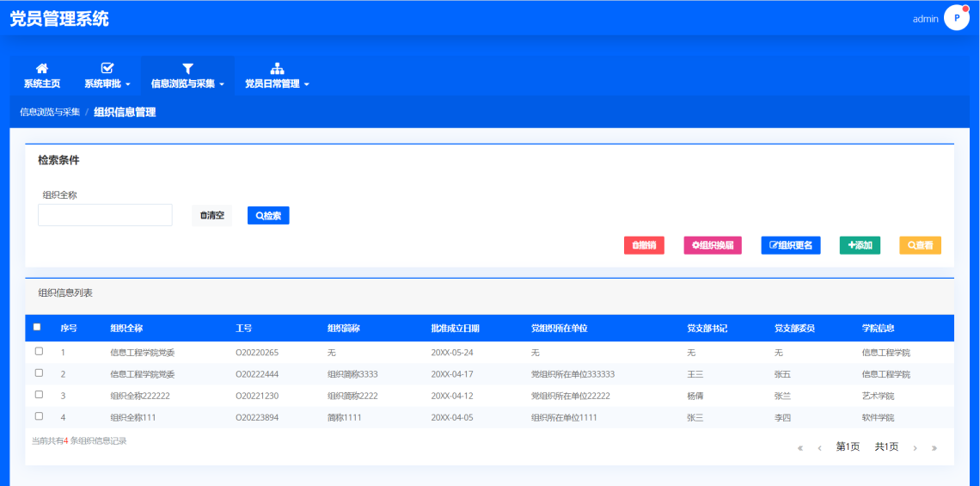Click the home icon above 系统主页

click(42, 68)
